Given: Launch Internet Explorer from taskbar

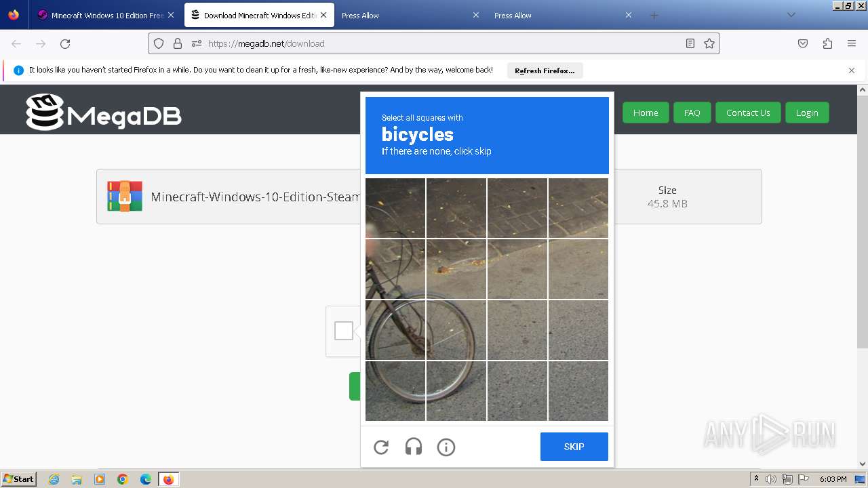Looking at the screenshot, I should click(54, 479).
